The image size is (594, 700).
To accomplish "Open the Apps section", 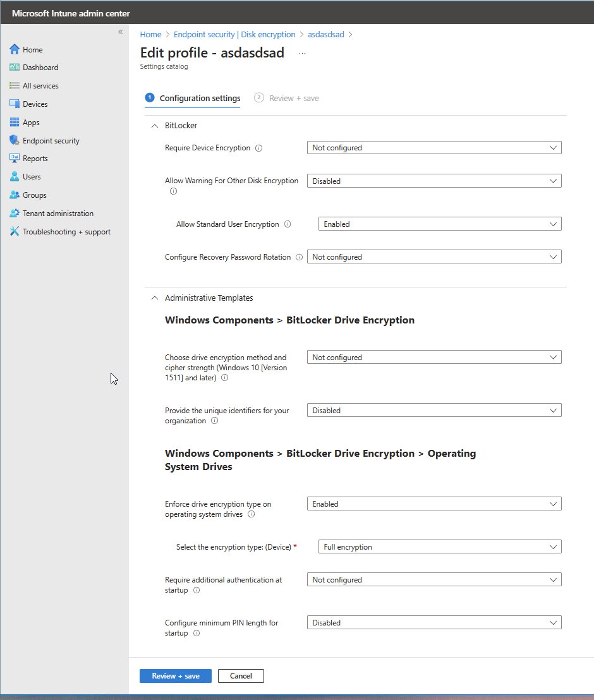I will point(15,122).
